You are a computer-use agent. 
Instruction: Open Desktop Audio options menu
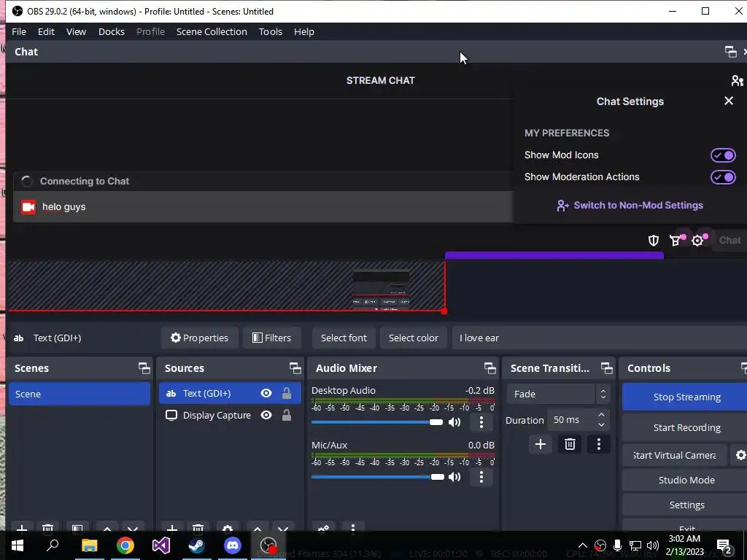pyautogui.click(x=481, y=422)
